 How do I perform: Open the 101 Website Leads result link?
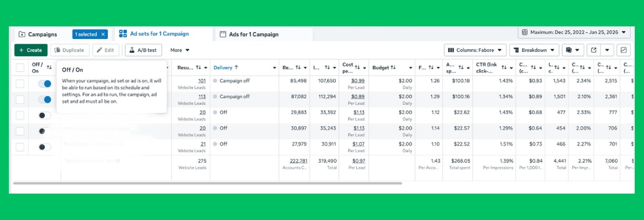point(202,81)
